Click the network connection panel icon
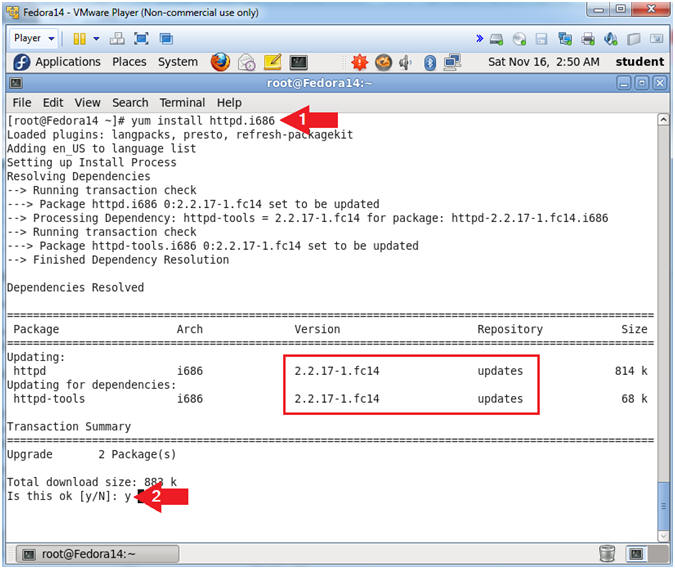 [x=452, y=63]
